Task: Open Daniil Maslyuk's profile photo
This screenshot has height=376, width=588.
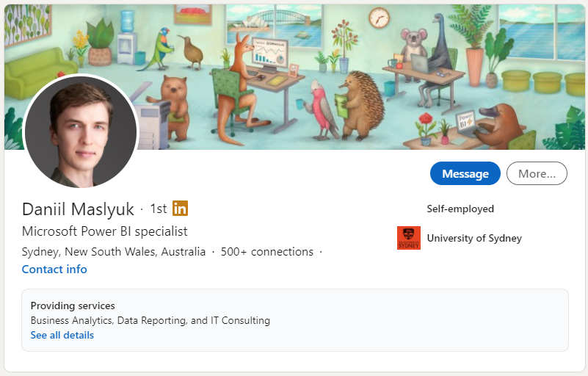Action: pos(81,131)
